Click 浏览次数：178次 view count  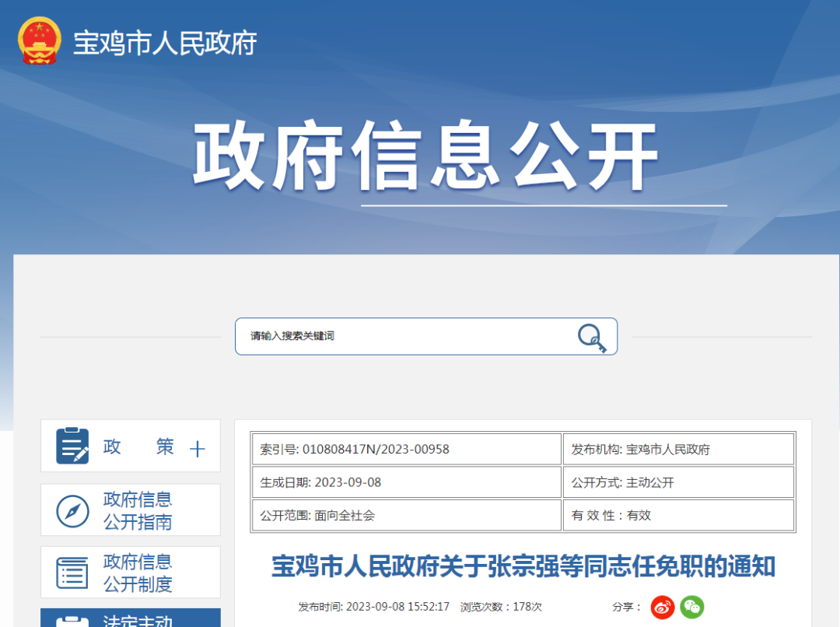pos(501,607)
